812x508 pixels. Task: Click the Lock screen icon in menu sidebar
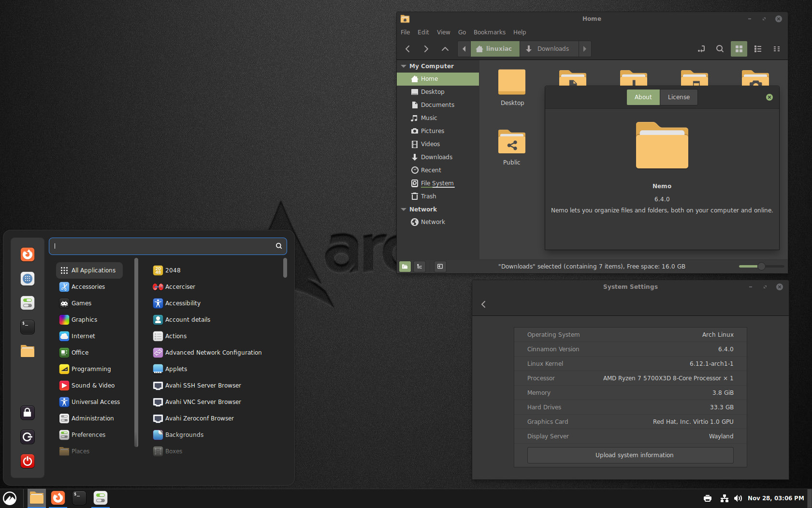tap(28, 413)
